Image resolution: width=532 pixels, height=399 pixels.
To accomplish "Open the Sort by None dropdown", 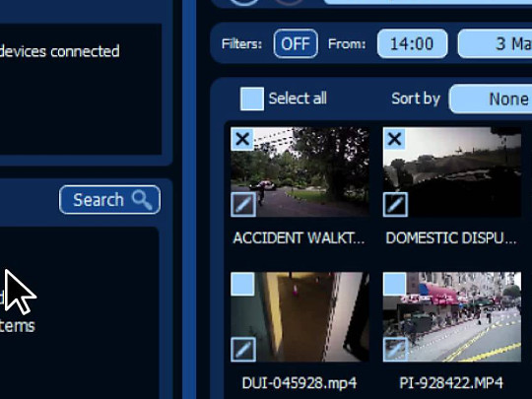I will (491, 99).
